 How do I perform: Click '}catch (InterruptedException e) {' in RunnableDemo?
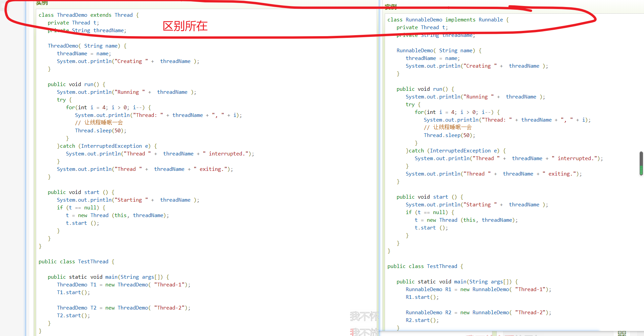(456, 151)
